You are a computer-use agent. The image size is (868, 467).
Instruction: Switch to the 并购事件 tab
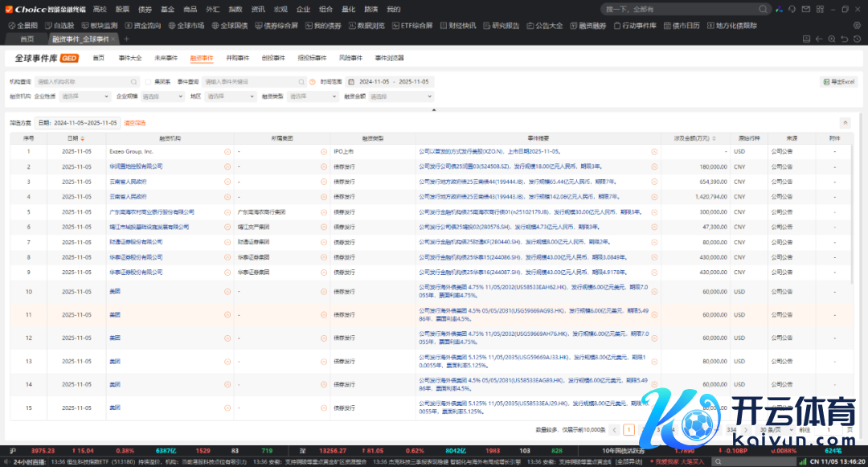(237, 58)
